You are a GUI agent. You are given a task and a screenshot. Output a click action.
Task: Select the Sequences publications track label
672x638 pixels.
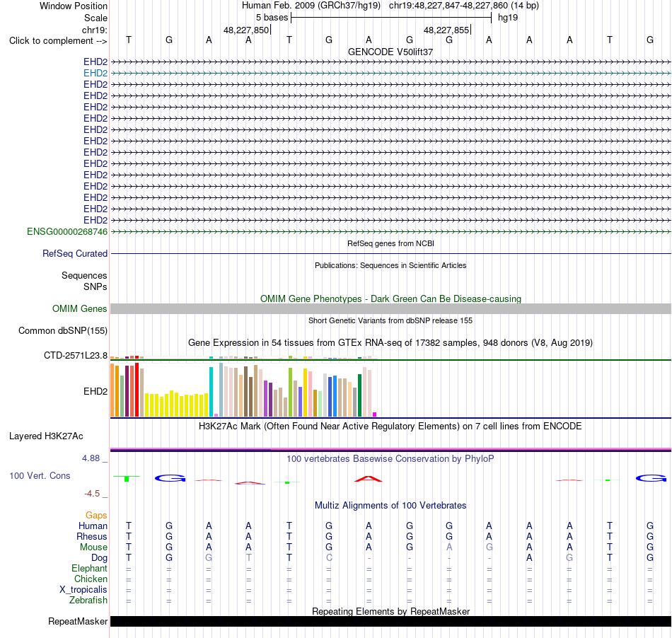[x=84, y=276]
